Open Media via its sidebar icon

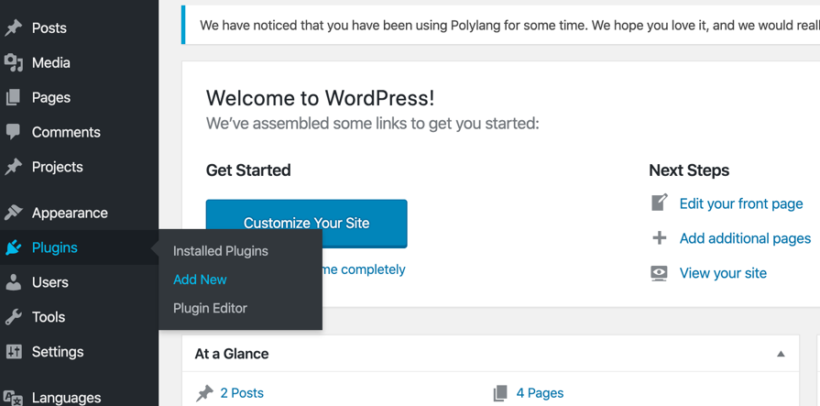click(14, 63)
